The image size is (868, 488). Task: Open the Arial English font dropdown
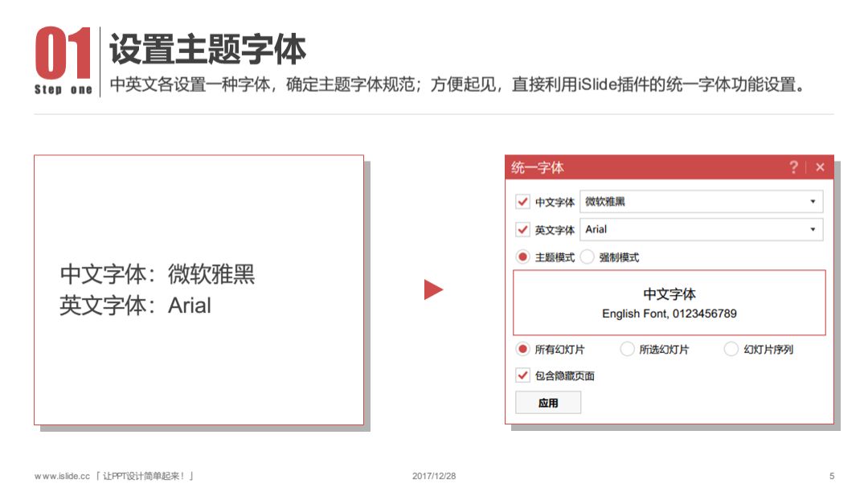coord(701,229)
